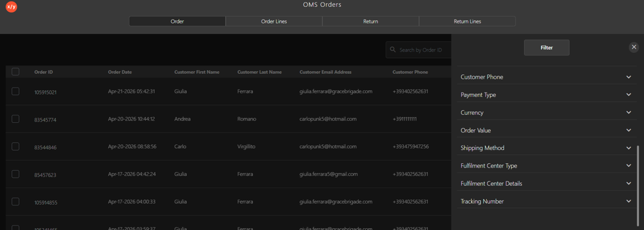The image size is (644, 230).
Task: Click date Apr-17-2026 04:00:33
Action: 131,202
